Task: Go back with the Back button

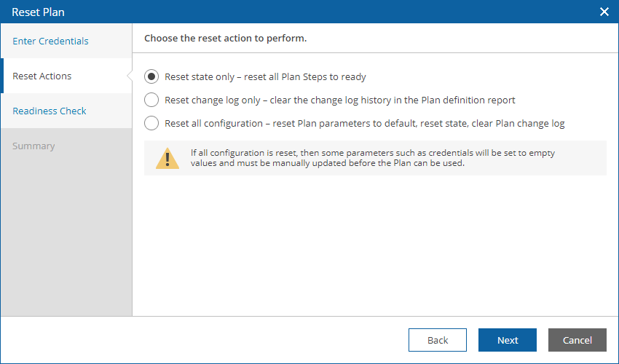Action: pos(438,340)
